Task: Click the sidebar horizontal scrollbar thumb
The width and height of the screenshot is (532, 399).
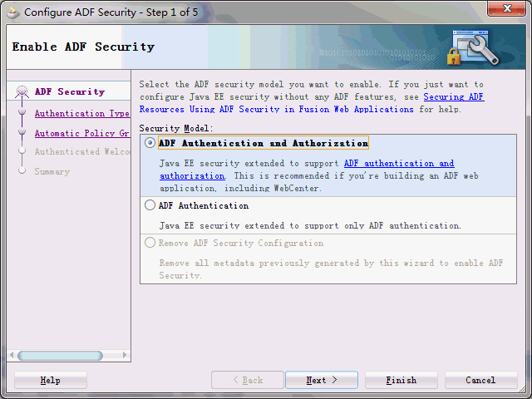Action: pos(60,355)
